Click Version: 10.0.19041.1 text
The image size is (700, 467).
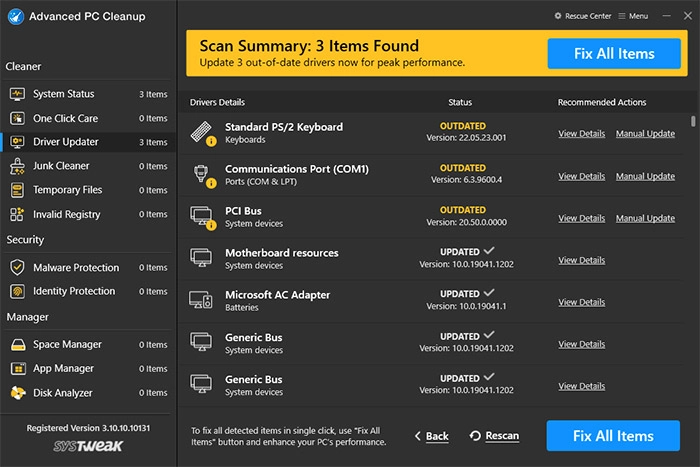[466, 306]
